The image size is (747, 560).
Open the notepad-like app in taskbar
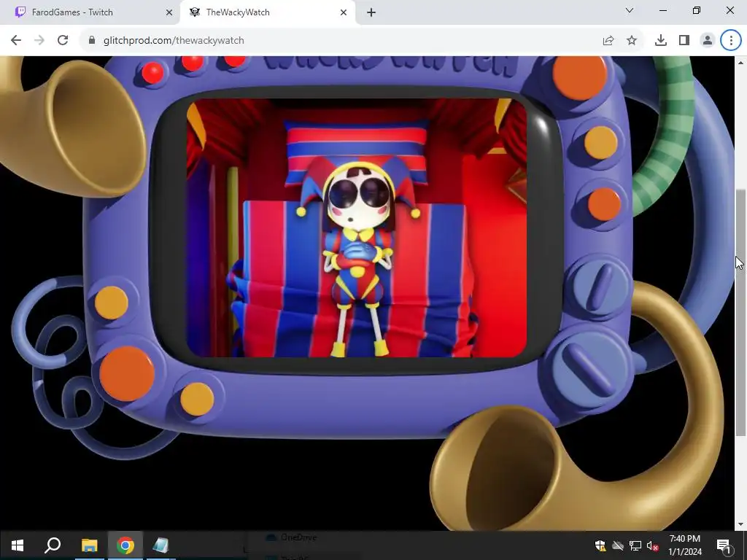160,545
